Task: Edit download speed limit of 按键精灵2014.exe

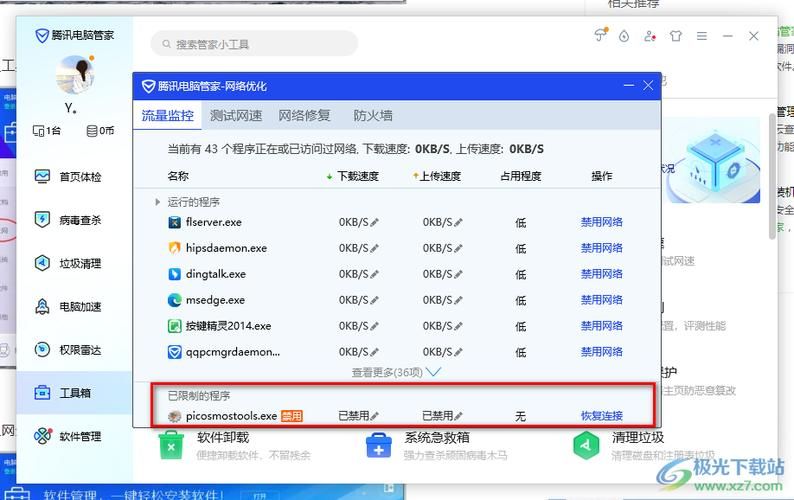Action: pyautogui.click(x=375, y=326)
